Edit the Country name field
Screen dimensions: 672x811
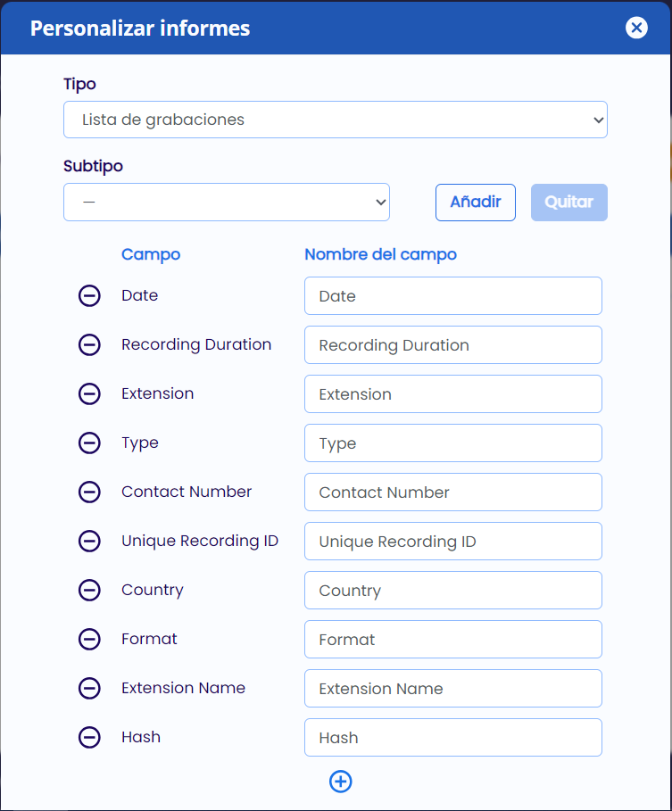pos(453,590)
